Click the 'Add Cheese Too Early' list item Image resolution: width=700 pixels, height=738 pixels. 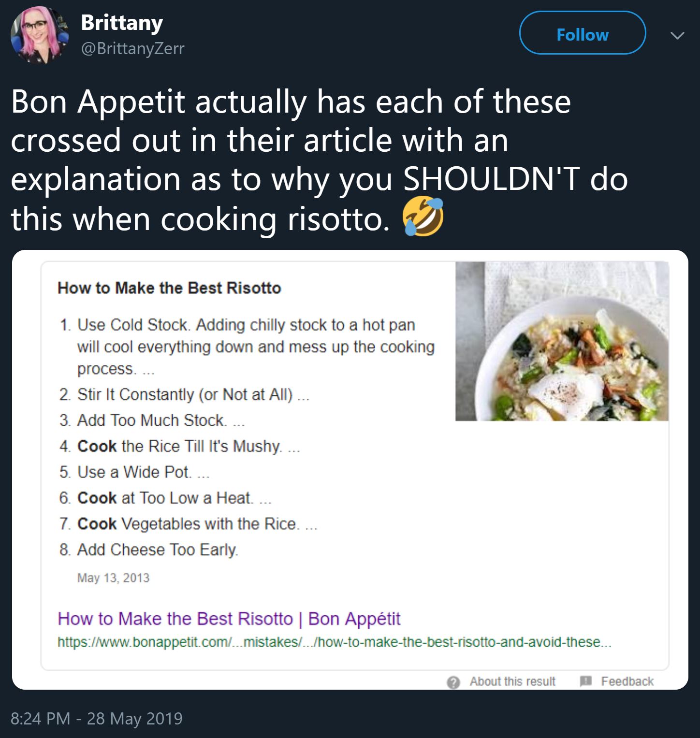coord(158,550)
